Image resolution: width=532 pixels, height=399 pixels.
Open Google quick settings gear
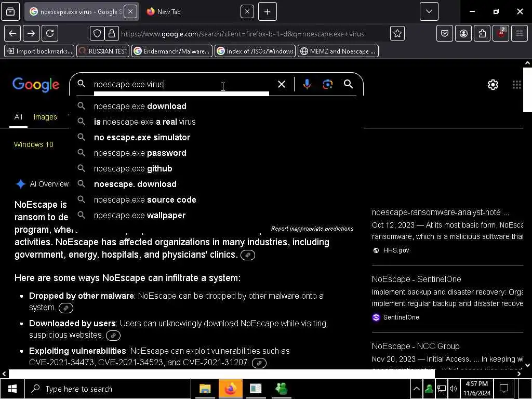(x=493, y=85)
